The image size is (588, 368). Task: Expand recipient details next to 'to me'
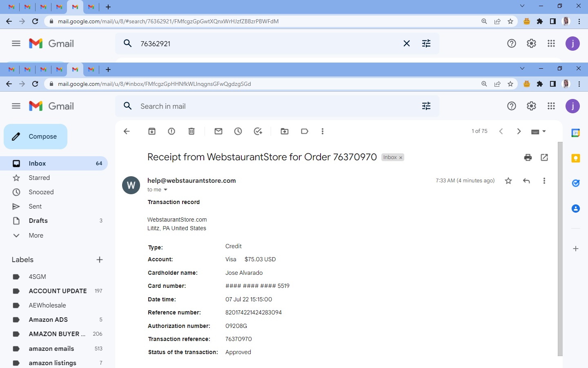pyautogui.click(x=165, y=190)
